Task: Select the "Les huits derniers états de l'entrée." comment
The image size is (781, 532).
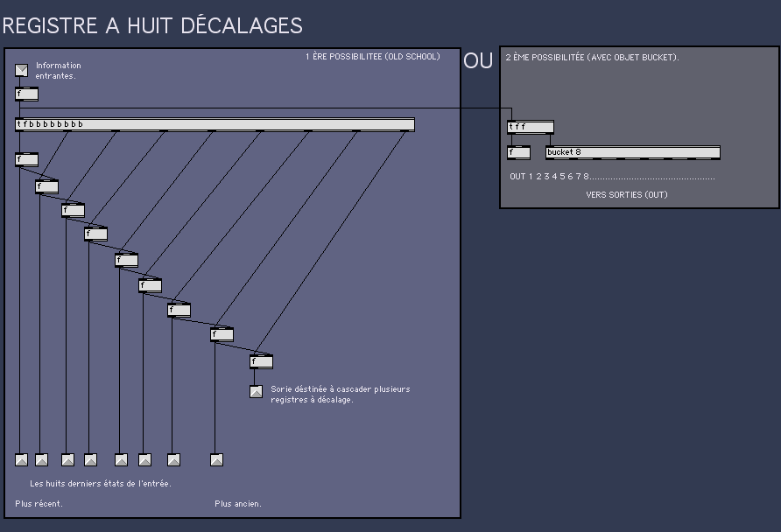Action: click(101, 484)
